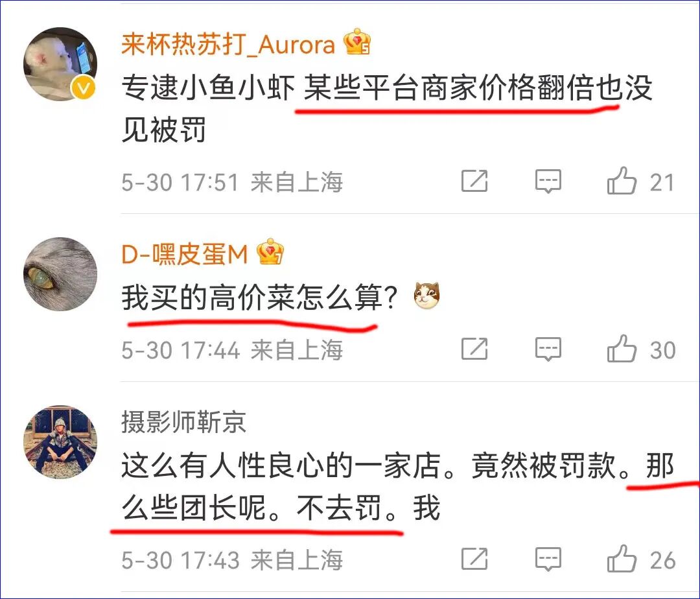Image resolution: width=700 pixels, height=599 pixels.
Task: Tap the yellow verified V badge
Action: (84, 88)
